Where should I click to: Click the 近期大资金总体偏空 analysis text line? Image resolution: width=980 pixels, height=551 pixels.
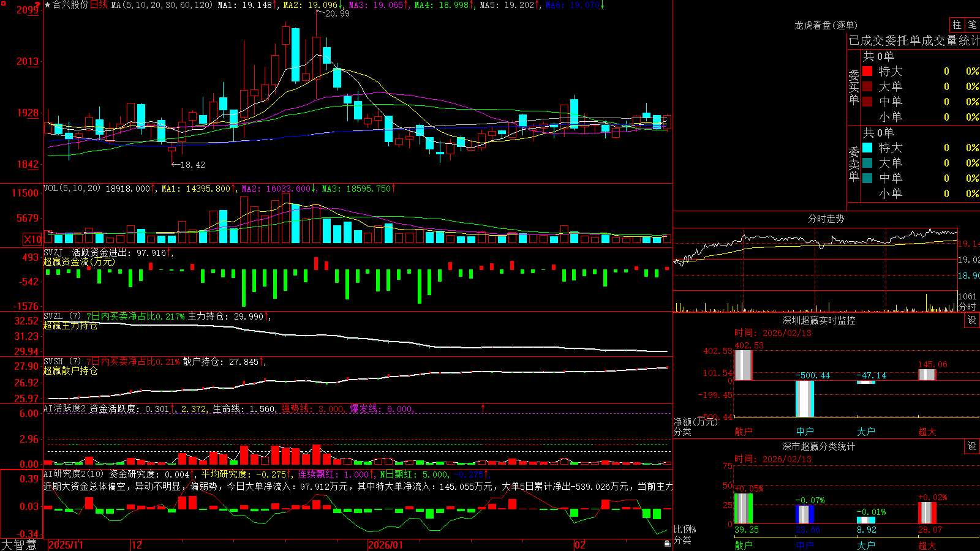[x=358, y=486]
